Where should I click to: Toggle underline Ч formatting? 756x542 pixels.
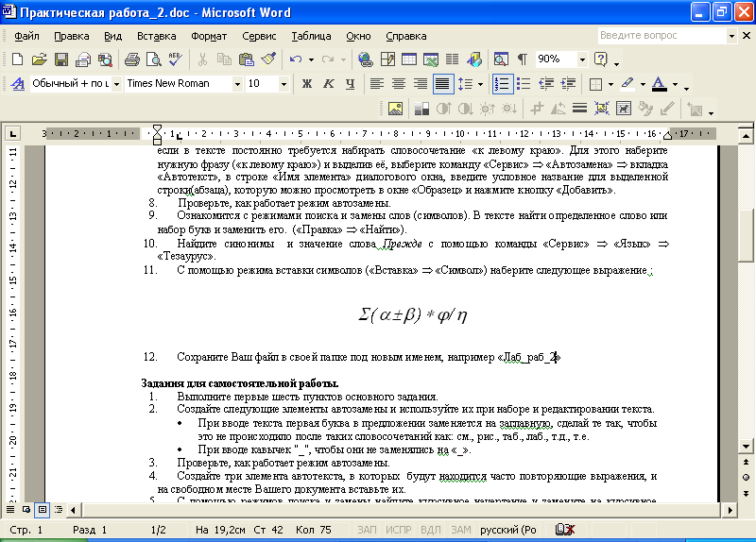tap(350, 84)
